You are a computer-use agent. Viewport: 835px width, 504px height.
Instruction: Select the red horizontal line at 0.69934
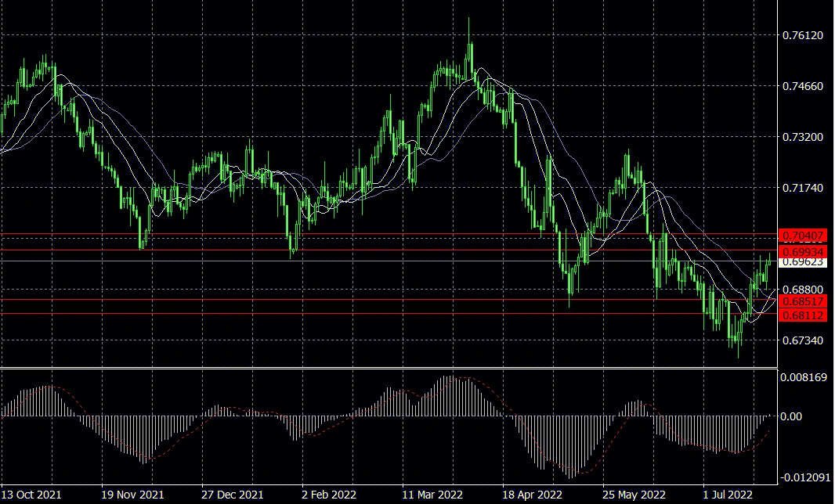click(x=389, y=250)
